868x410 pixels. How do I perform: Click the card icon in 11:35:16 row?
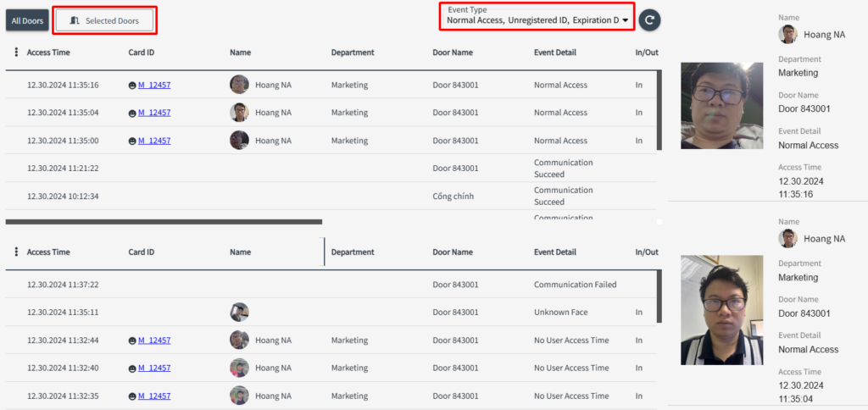132,86
